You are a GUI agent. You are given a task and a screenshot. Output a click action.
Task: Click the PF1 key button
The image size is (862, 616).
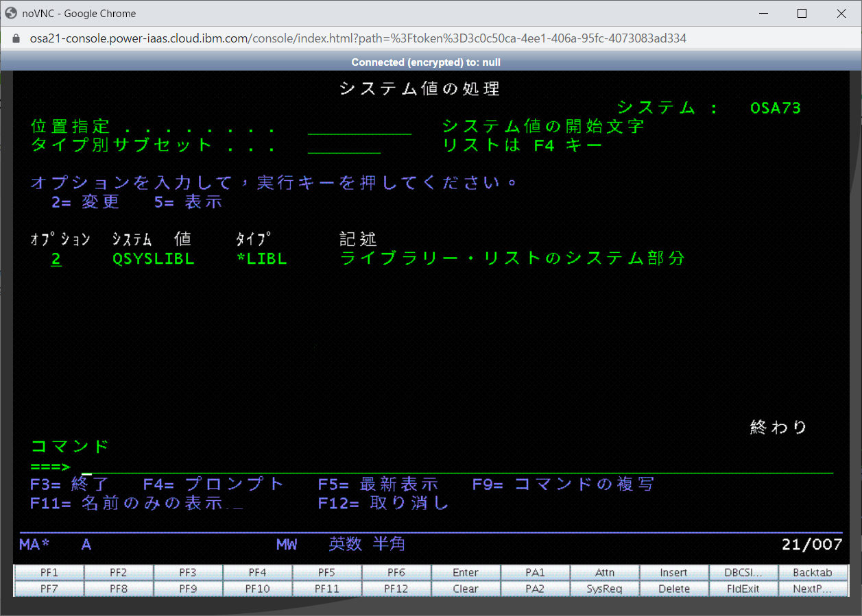[x=49, y=572]
